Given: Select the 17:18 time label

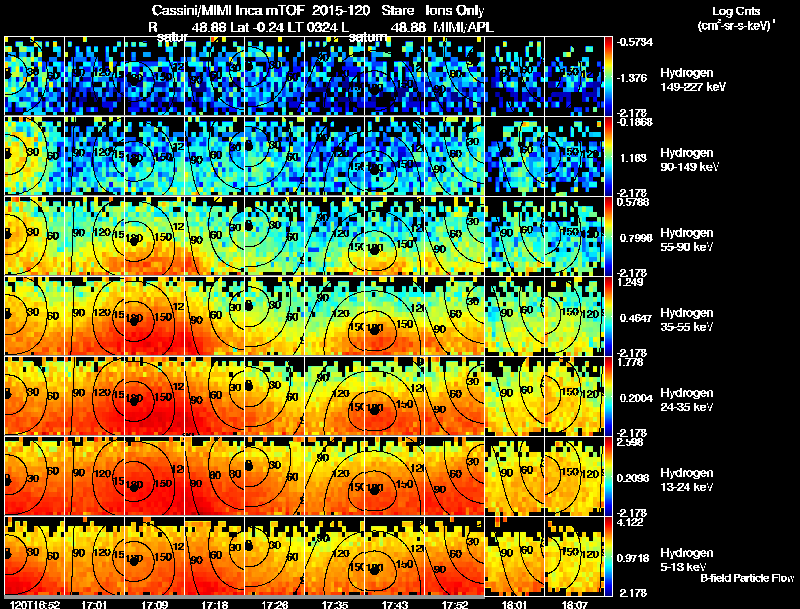Looking at the screenshot, I should pyautogui.click(x=214, y=604).
